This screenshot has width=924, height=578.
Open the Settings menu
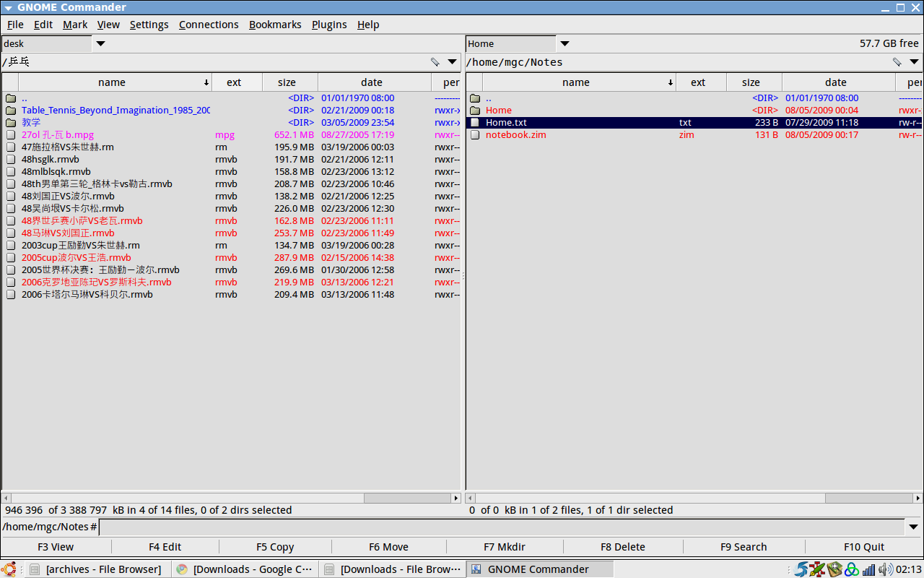149,25
